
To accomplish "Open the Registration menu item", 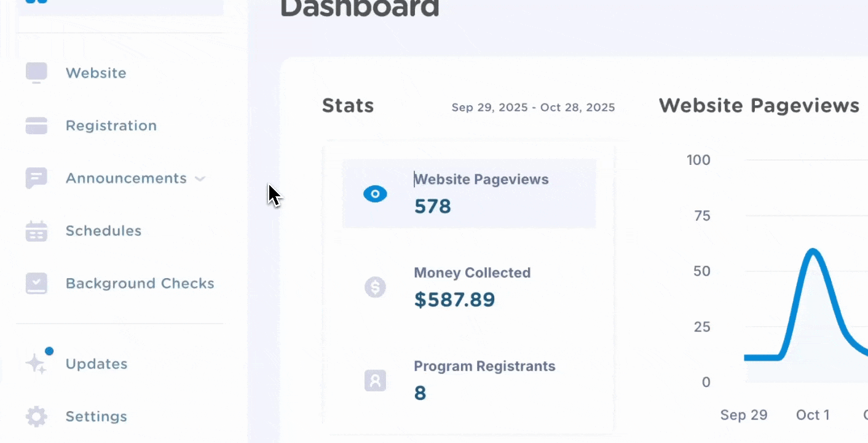I will 111,126.
